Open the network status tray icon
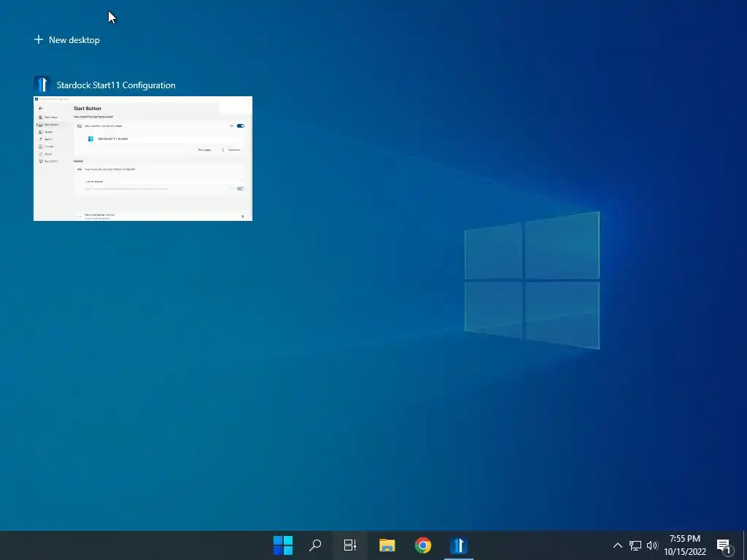The width and height of the screenshot is (747, 560). [x=635, y=545]
